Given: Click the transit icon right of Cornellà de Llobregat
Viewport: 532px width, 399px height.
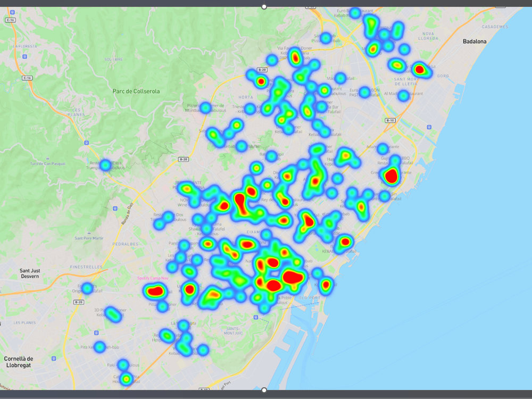Looking at the screenshot, I should coord(54,358).
